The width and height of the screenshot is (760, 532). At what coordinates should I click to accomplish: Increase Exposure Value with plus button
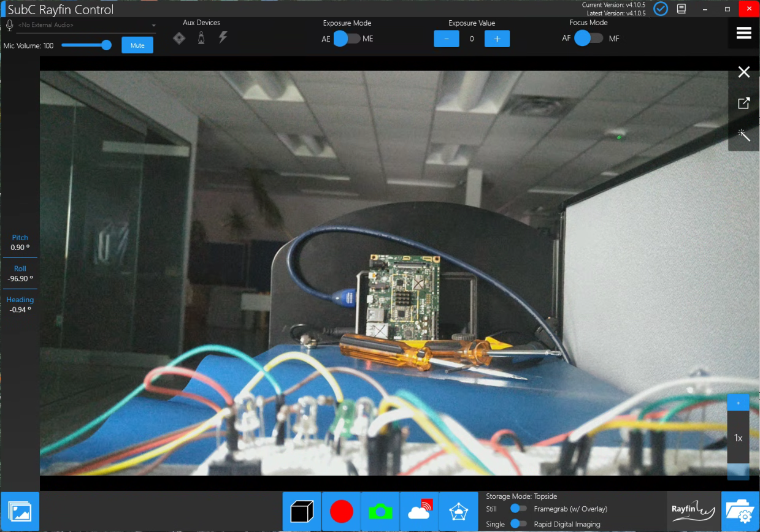(497, 39)
